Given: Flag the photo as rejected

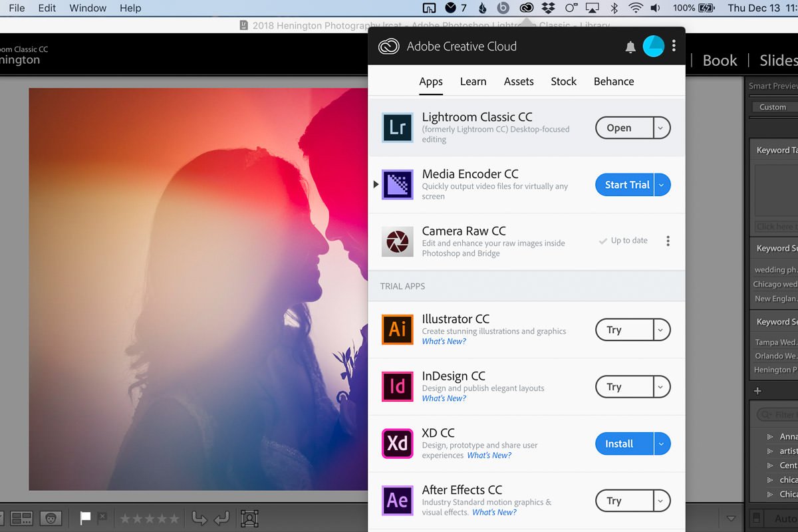Looking at the screenshot, I should (102, 517).
